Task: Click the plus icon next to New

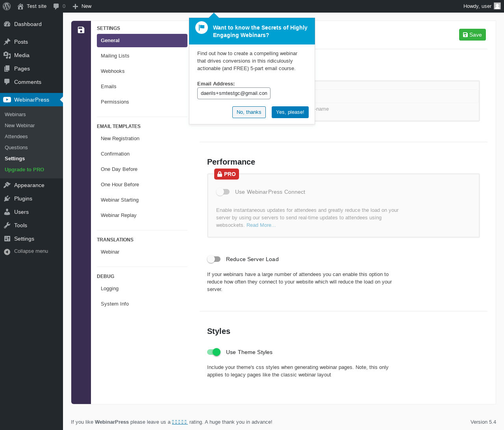Action: coord(75,6)
